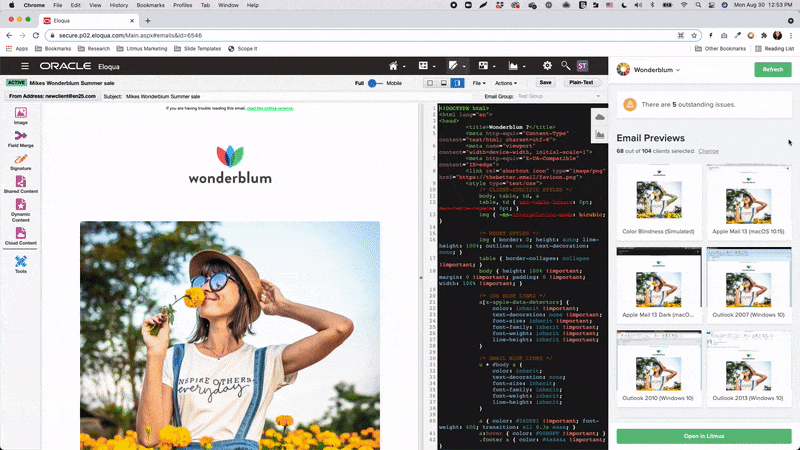This screenshot has height=450, width=800.
Task: Open the Window menu
Action: click(228, 5)
